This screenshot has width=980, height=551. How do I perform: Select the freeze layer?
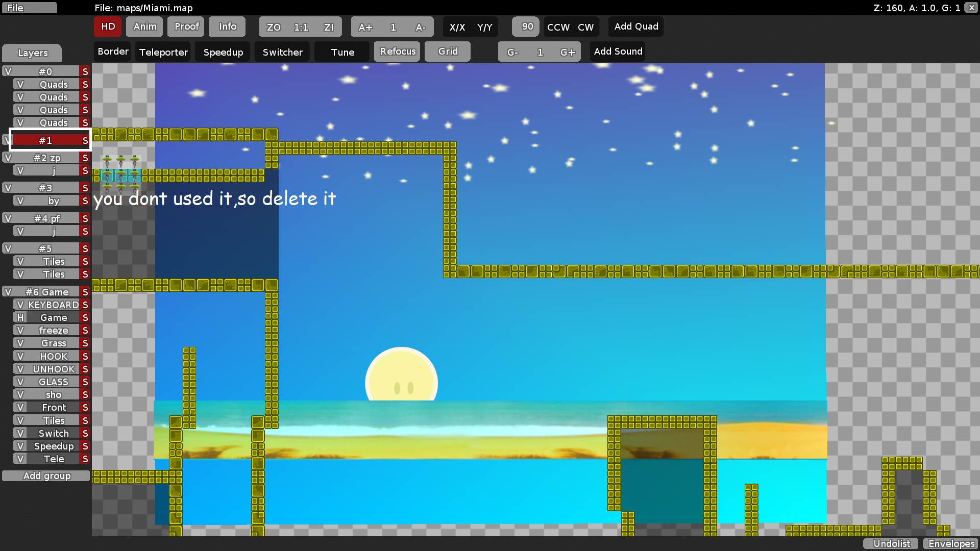[x=53, y=330]
